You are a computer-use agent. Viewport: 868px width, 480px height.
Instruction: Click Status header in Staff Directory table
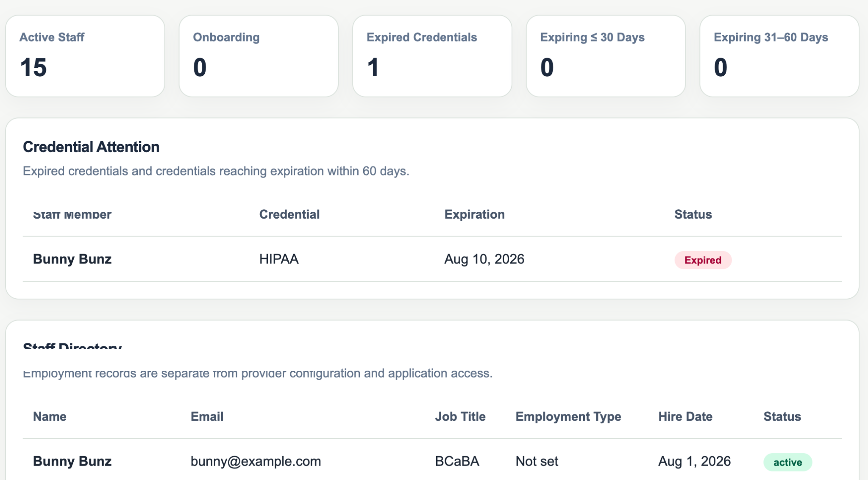[782, 416]
